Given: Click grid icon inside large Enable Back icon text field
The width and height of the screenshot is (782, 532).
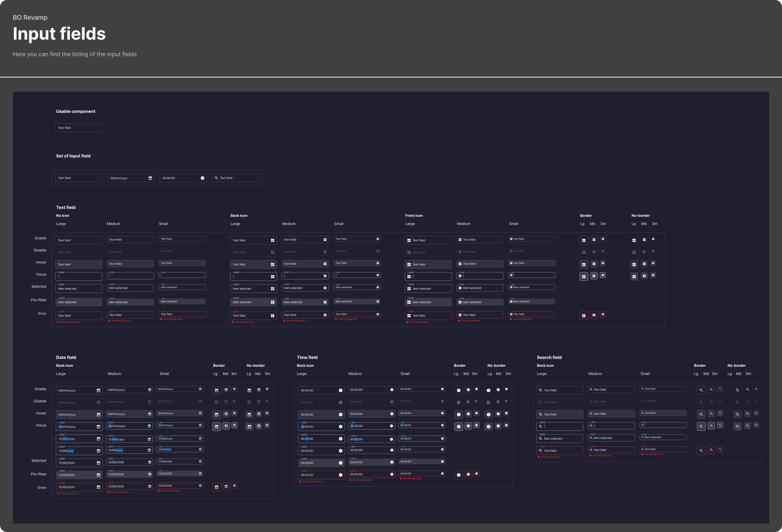Looking at the screenshot, I should [x=273, y=240].
